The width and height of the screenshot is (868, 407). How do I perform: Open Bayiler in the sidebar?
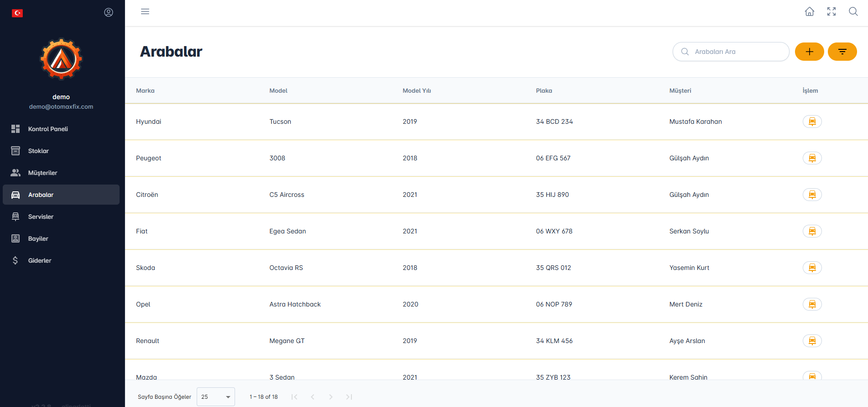(x=61, y=238)
